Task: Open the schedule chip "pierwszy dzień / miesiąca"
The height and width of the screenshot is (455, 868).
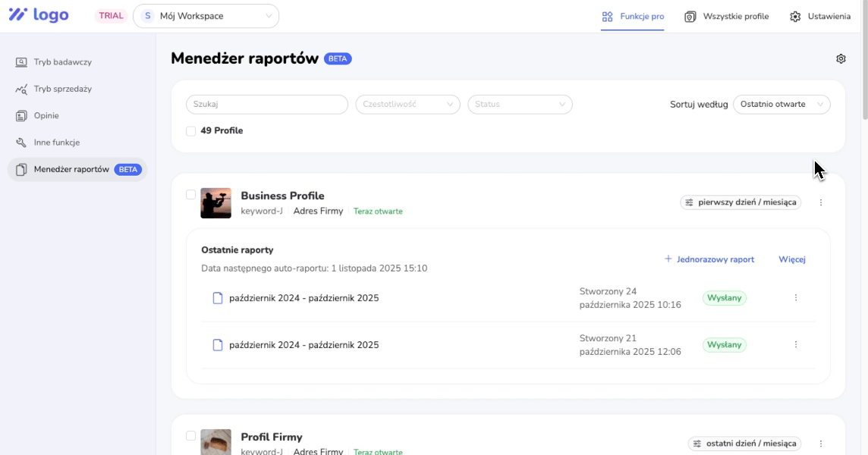Action: (x=741, y=202)
